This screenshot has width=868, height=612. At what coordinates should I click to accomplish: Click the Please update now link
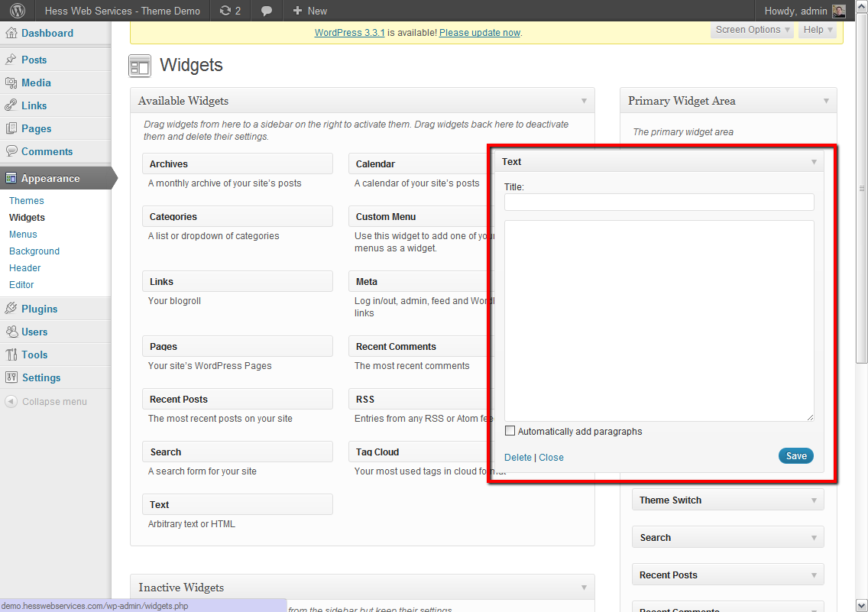click(x=480, y=33)
